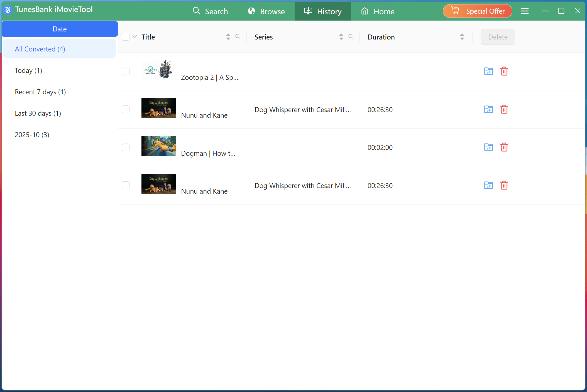
Task: Open the hamburger menu
Action: point(525,11)
